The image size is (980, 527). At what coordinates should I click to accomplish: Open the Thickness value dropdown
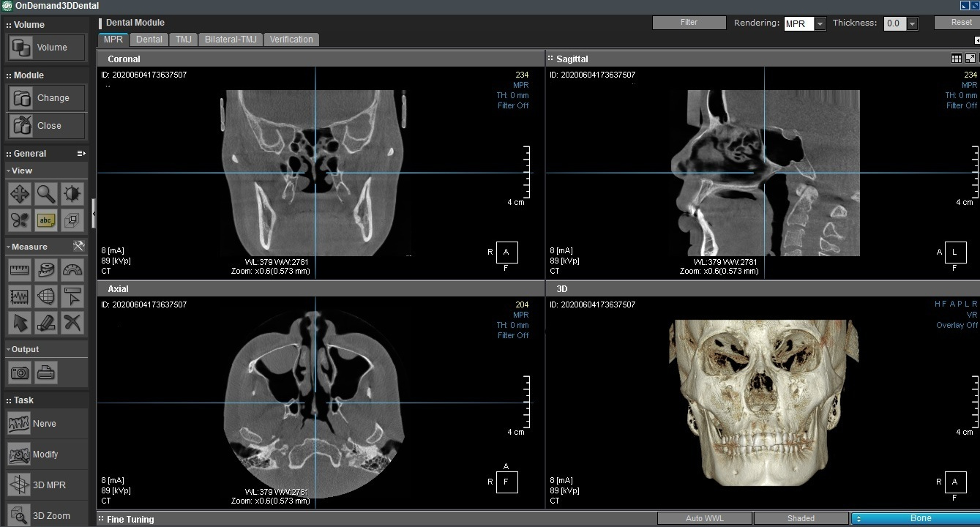912,24
